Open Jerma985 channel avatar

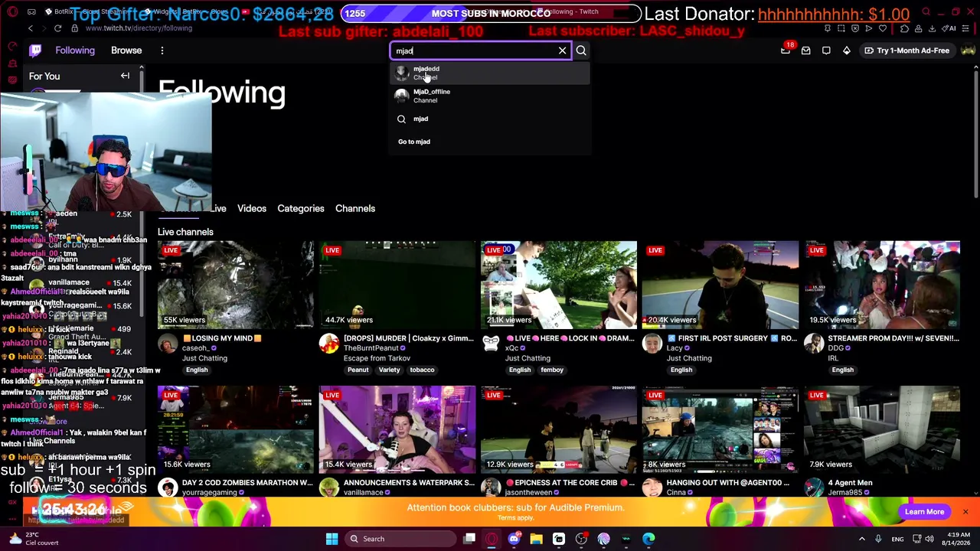(x=814, y=487)
